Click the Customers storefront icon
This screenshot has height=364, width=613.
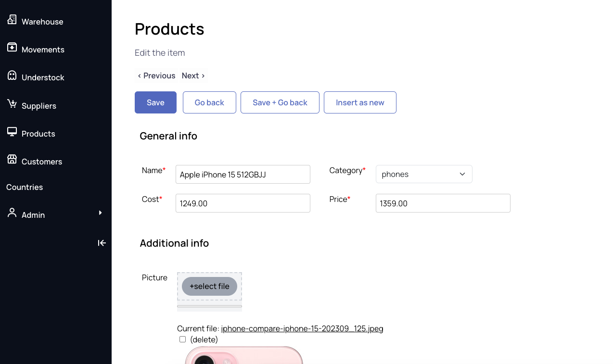(x=12, y=160)
